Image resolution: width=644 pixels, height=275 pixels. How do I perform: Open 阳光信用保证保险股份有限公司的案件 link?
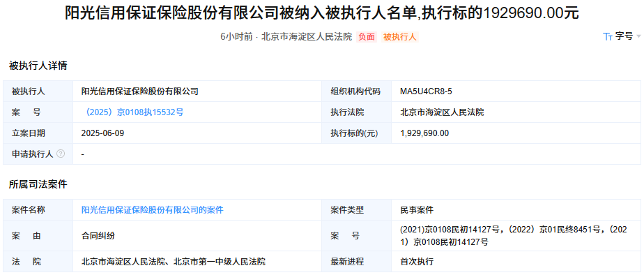[x=153, y=210]
